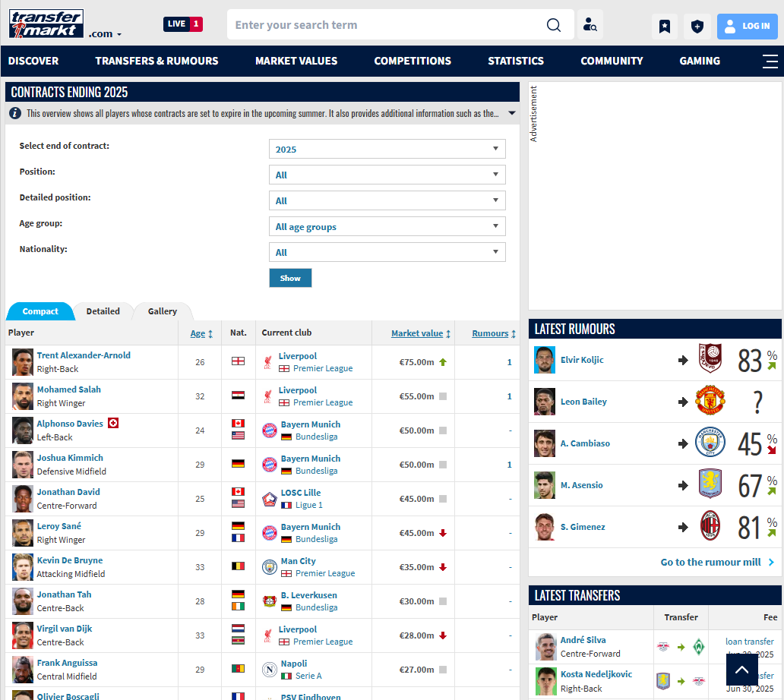Sort the table by Rumours

click(x=494, y=333)
